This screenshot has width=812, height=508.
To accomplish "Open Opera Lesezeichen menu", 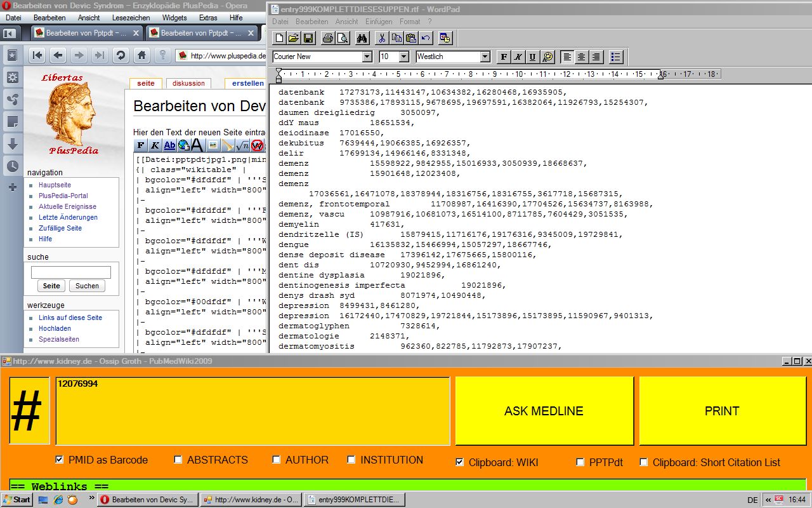I will click(131, 18).
